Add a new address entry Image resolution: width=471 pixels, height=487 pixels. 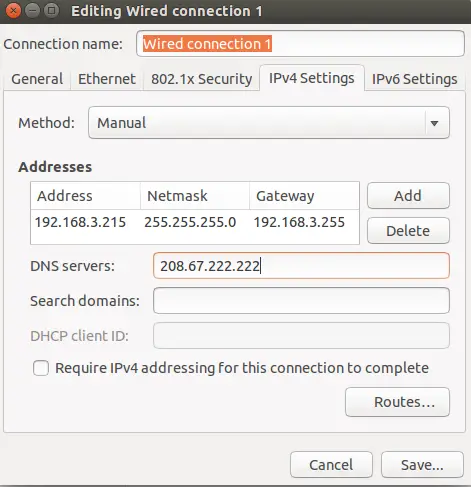pos(408,196)
